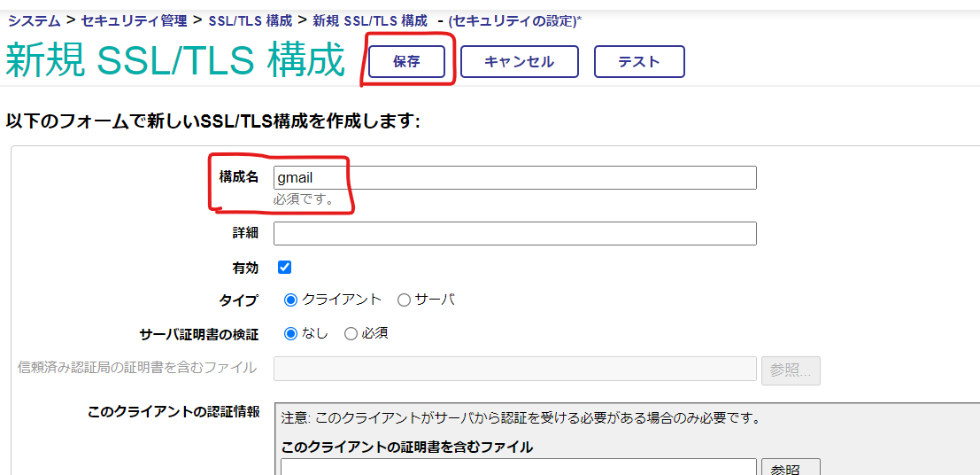
Task: Click the 詳細 field label text
Action: click(245, 233)
